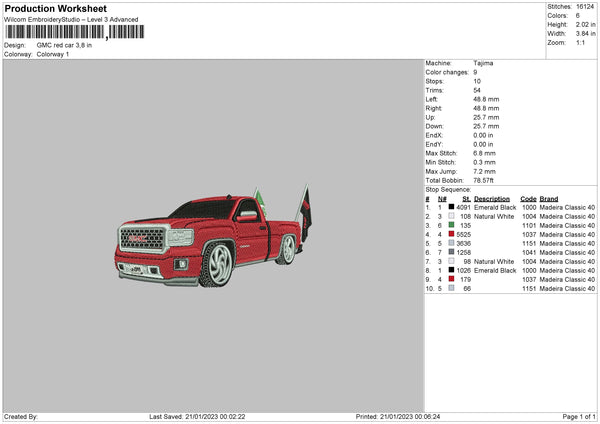Click the red swatch in stop row 9

point(452,279)
